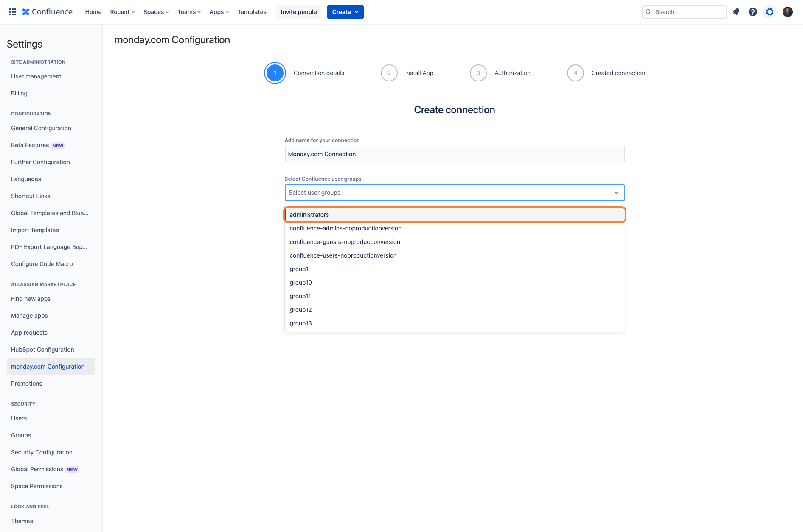803x532 pixels.
Task: Open Manage apps in sidebar
Action: click(x=29, y=316)
